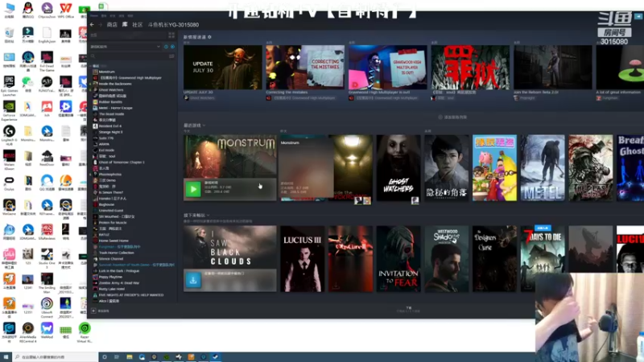Screen dimensions: 644x362
Task: Open the Rubber Bandits colorful game cover
Action: click(x=494, y=168)
